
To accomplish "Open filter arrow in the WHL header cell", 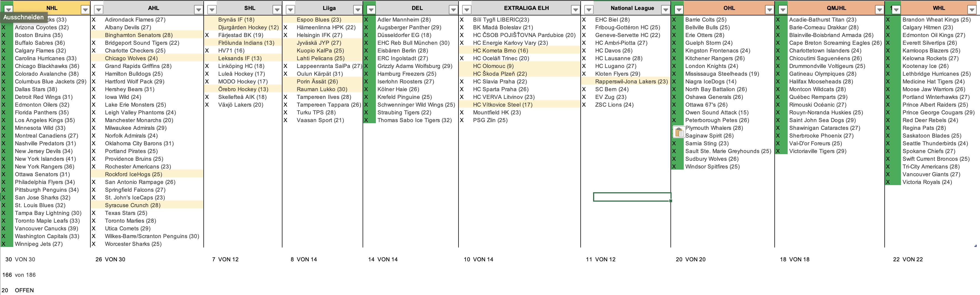I will coord(972,9).
